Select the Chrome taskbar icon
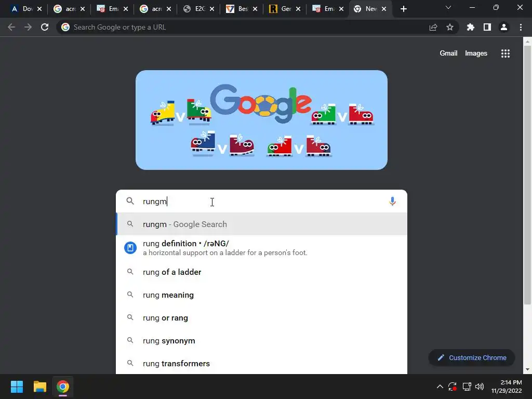 pos(63,387)
